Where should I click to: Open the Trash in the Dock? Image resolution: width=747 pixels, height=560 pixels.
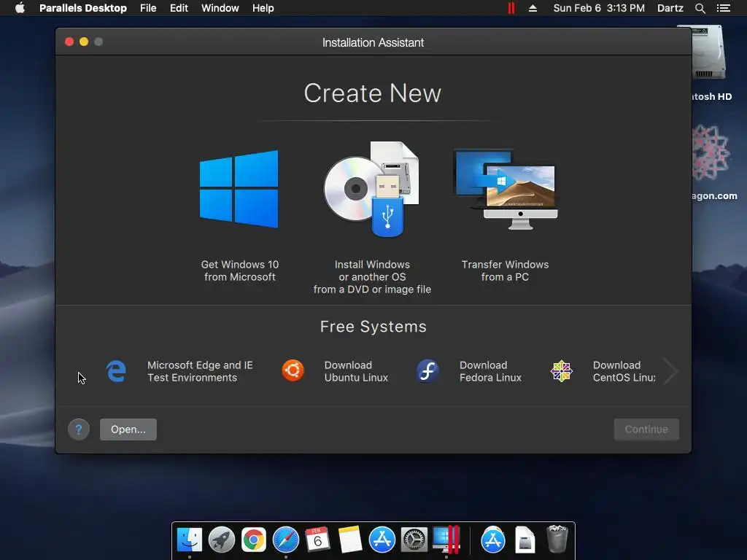pyautogui.click(x=557, y=539)
